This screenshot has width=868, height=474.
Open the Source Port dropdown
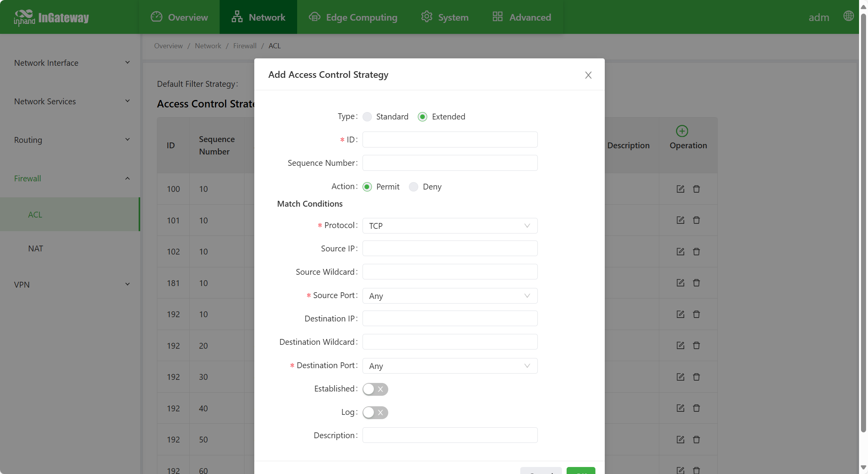pos(450,296)
